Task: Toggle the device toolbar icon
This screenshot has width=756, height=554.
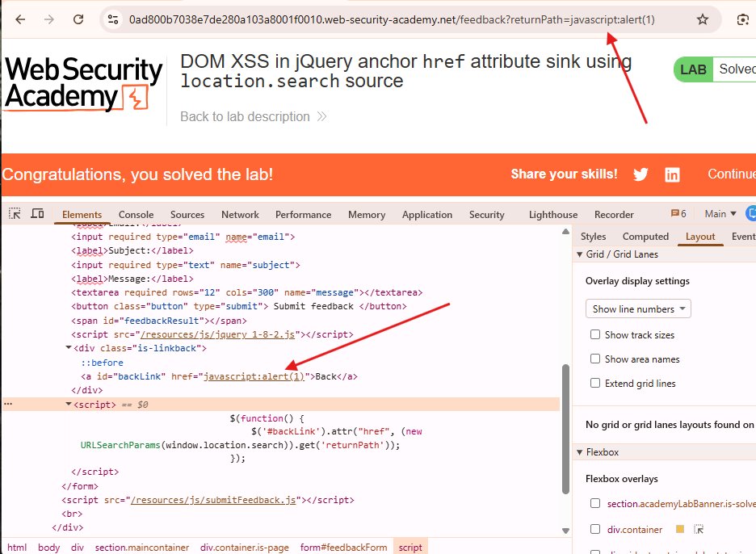Action: coord(37,213)
